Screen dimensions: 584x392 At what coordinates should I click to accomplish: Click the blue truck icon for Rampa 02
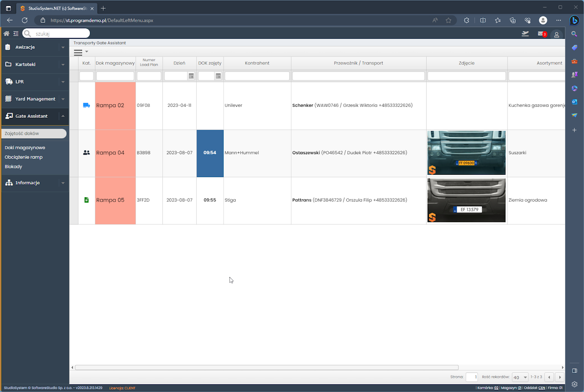(86, 105)
